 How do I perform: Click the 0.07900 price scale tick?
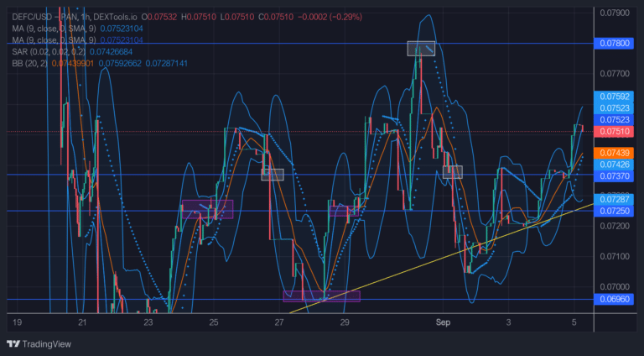615,13
